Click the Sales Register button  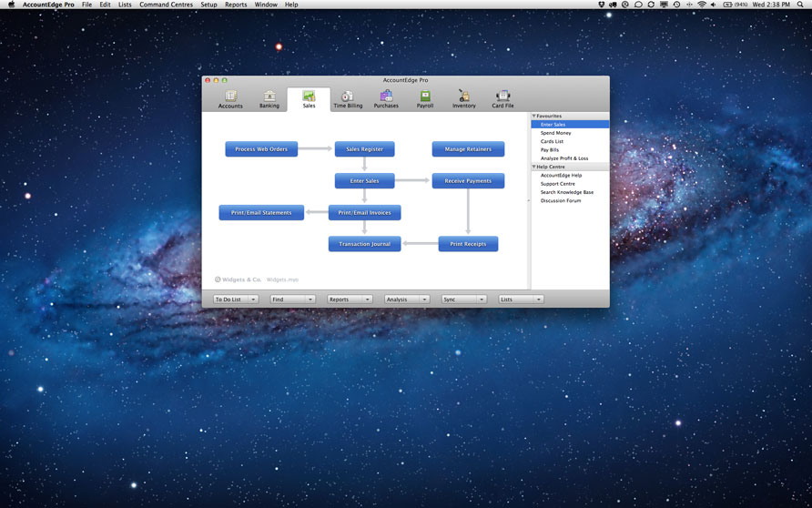pyautogui.click(x=364, y=149)
